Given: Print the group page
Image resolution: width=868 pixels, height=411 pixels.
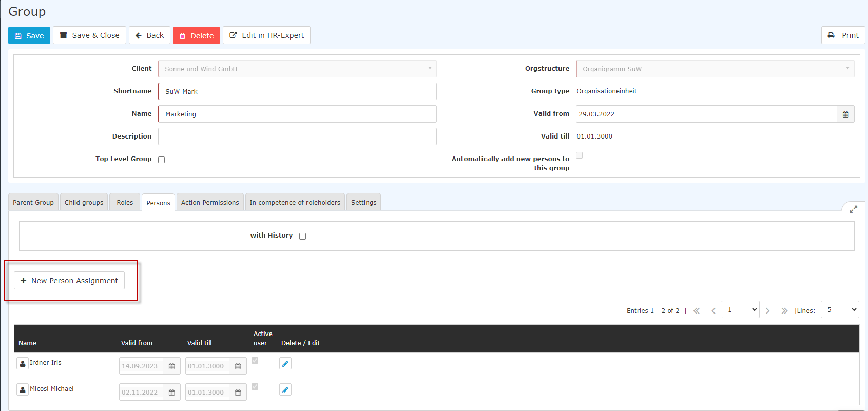Looking at the screenshot, I should point(843,35).
